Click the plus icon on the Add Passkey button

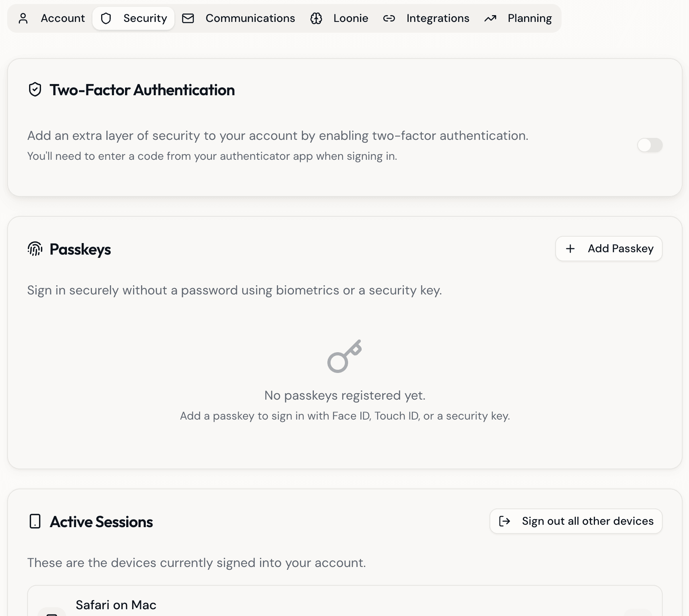click(x=570, y=249)
